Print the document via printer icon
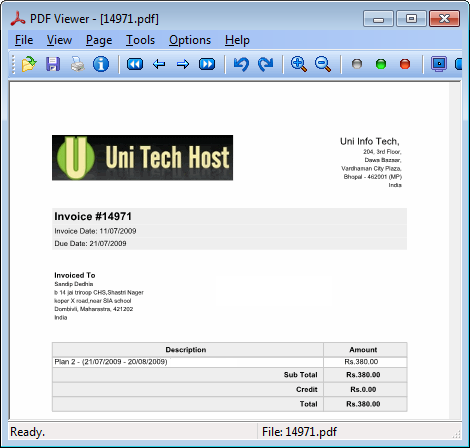The height and width of the screenshot is (448, 470). [77, 64]
